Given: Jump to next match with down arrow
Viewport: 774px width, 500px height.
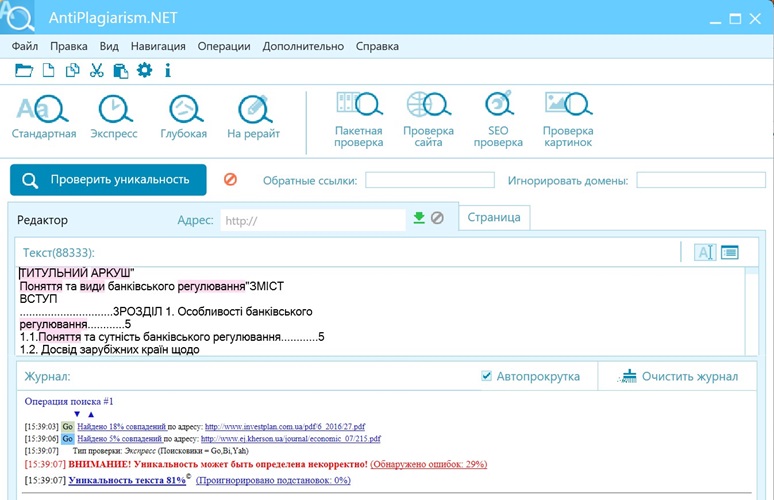Looking at the screenshot, I should (77, 414).
